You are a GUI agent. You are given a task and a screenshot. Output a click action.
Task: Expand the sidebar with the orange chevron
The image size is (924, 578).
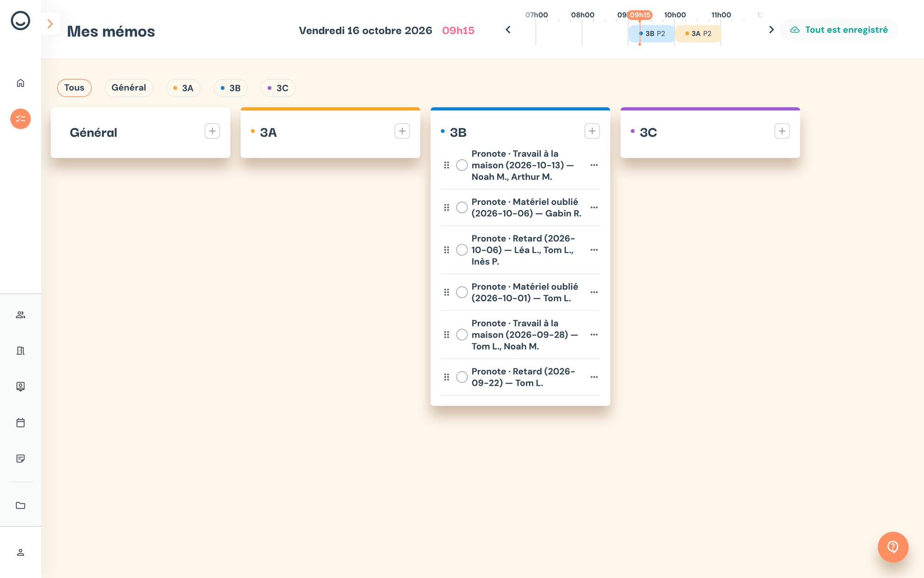[50, 24]
